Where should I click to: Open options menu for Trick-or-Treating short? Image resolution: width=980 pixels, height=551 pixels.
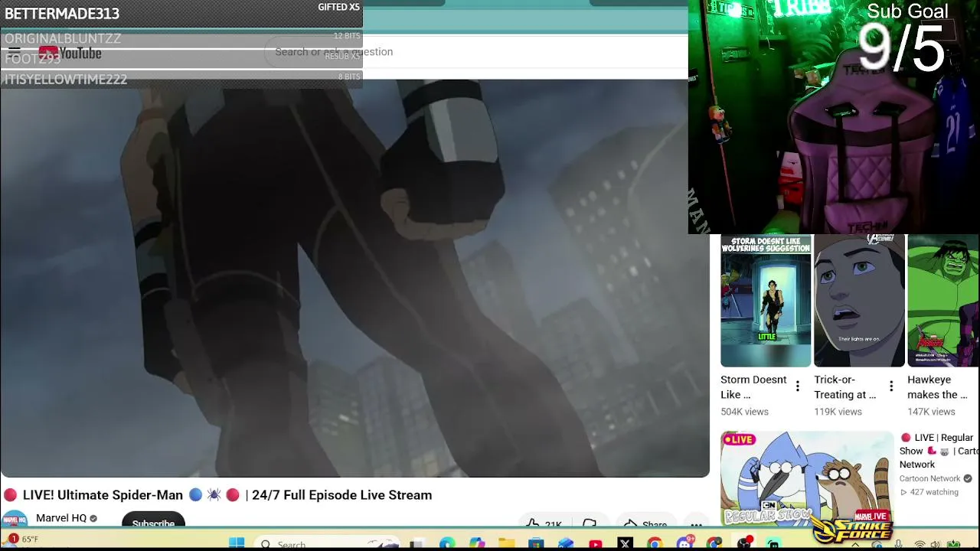pos(891,386)
